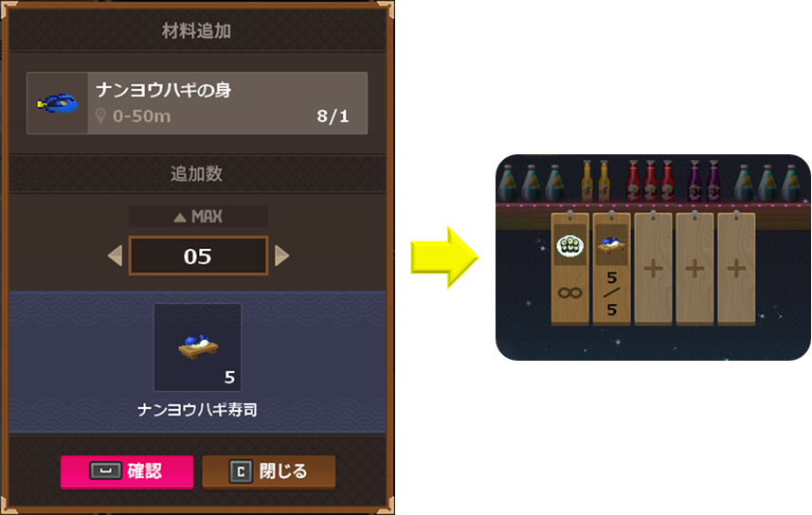
Task: Click the 材料追加 header title
Action: tap(196, 31)
